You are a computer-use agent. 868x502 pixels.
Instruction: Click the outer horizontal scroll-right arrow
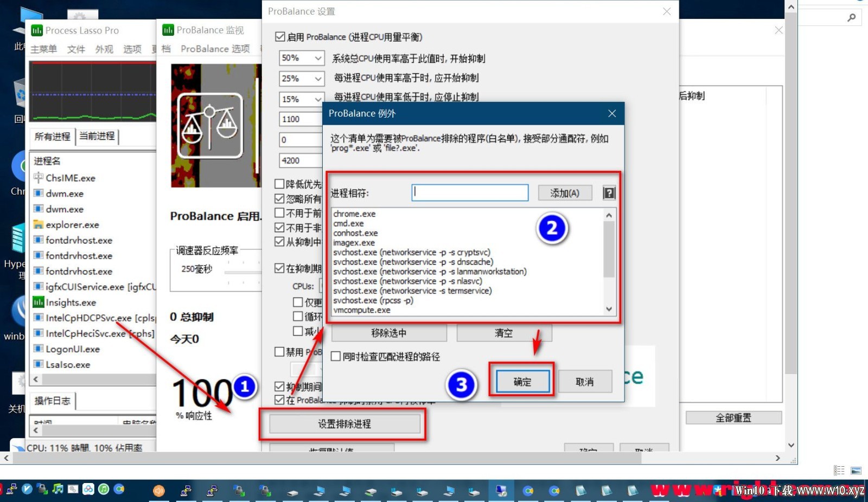tap(778, 458)
